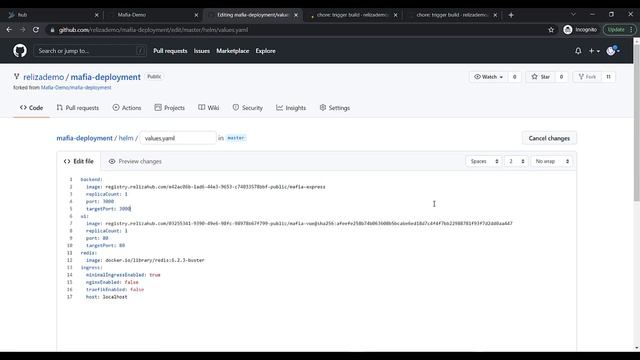Screen dimensions: 640x360
Task: Select the Edit file tab
Action: (79, 161)
